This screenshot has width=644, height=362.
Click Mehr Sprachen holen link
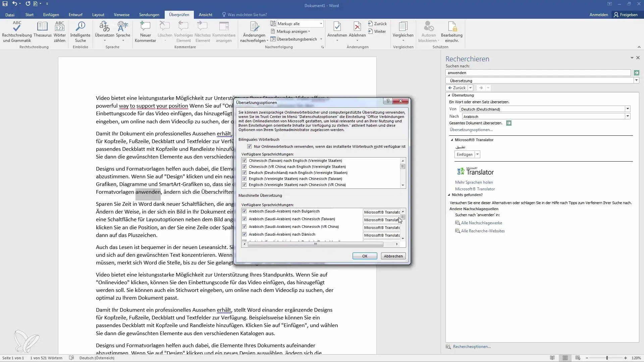click(x=474, y=182)
